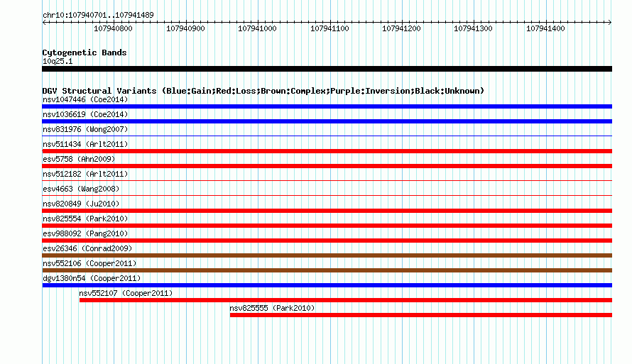632x364 pixels.
Task: Click the red bar under nsv552107
Action: click(346, 300)
